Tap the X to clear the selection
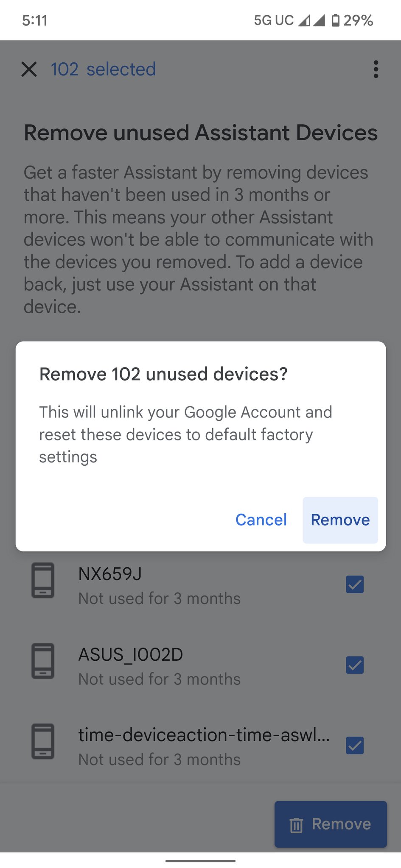The image size is (401, 868). (x=29, y=69)
